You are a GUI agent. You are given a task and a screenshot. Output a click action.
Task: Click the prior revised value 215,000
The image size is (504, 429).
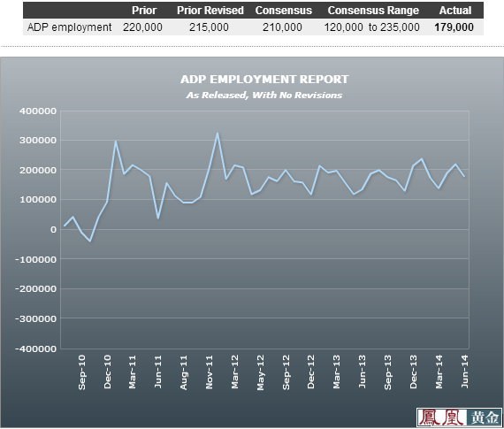[209, 27]
